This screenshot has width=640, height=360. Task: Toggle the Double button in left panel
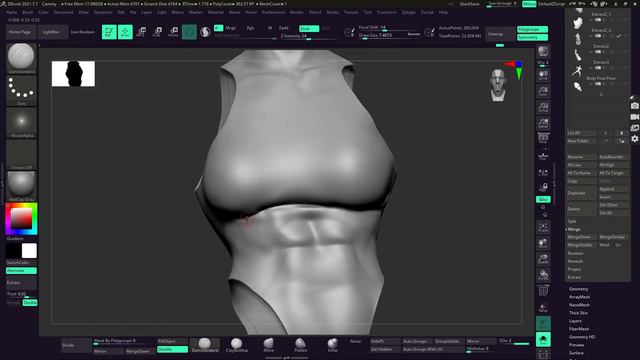coord(30,302)
